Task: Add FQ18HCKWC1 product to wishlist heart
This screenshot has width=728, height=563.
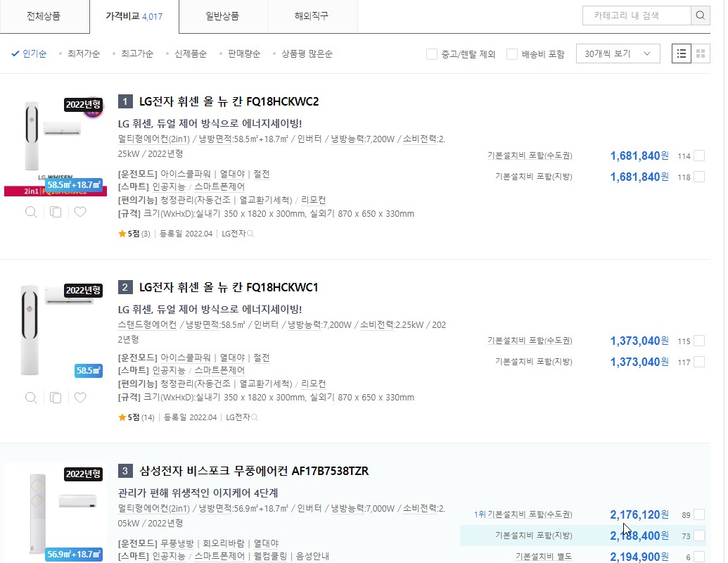Action: point(80,398)
